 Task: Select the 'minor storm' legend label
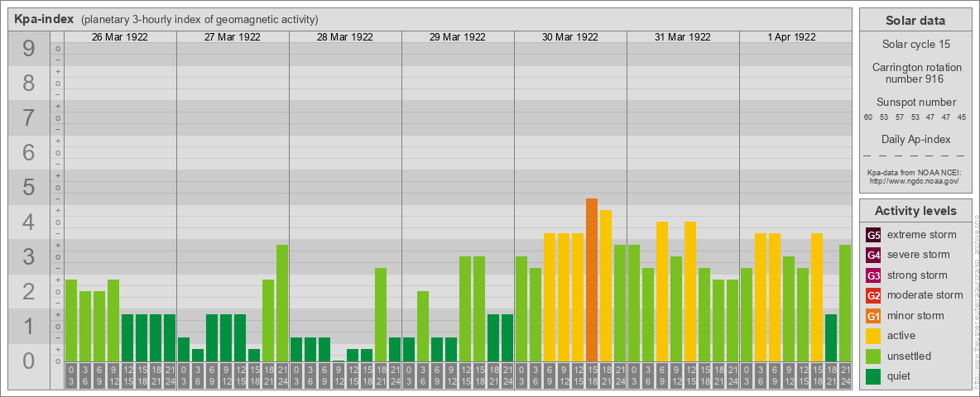pos(915,315)
